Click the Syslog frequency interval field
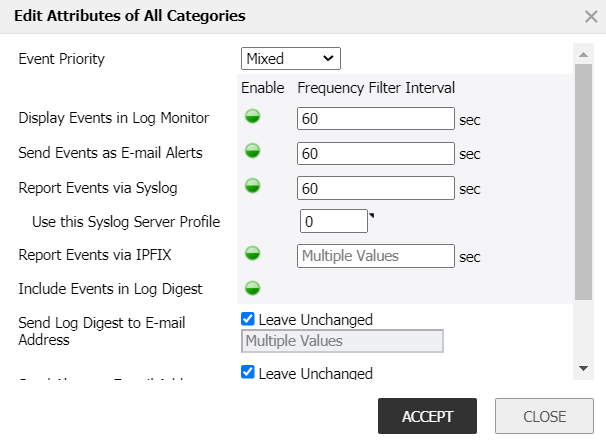Viewport: 606px width, 447px height. (376, 188)
